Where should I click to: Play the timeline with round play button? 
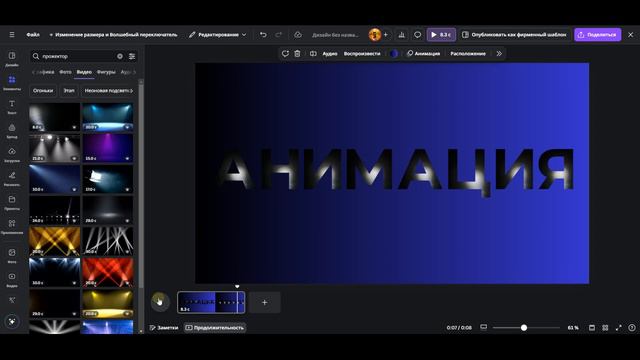(x=160, y=302)
